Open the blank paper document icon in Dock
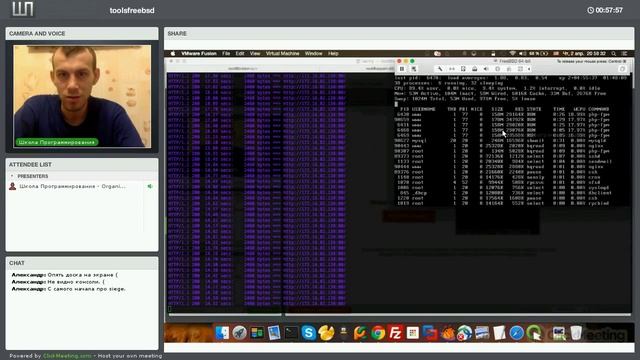 tap(499, 333)
